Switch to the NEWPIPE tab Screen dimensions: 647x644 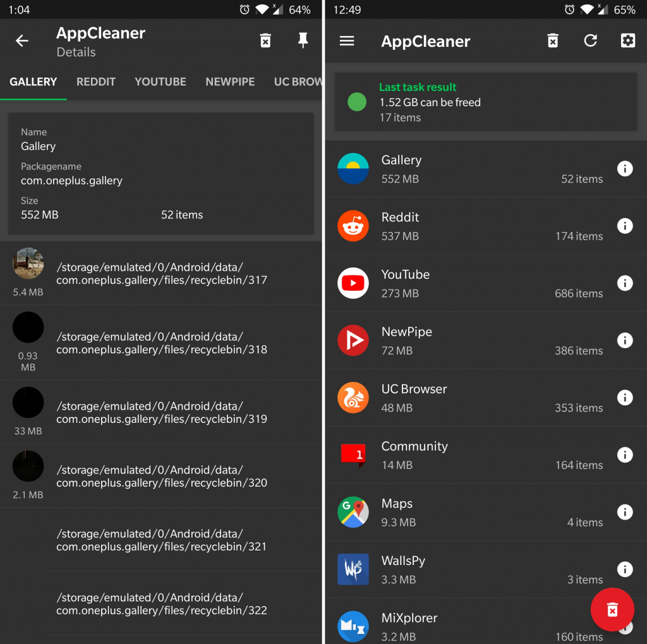(x=230, y=82)
